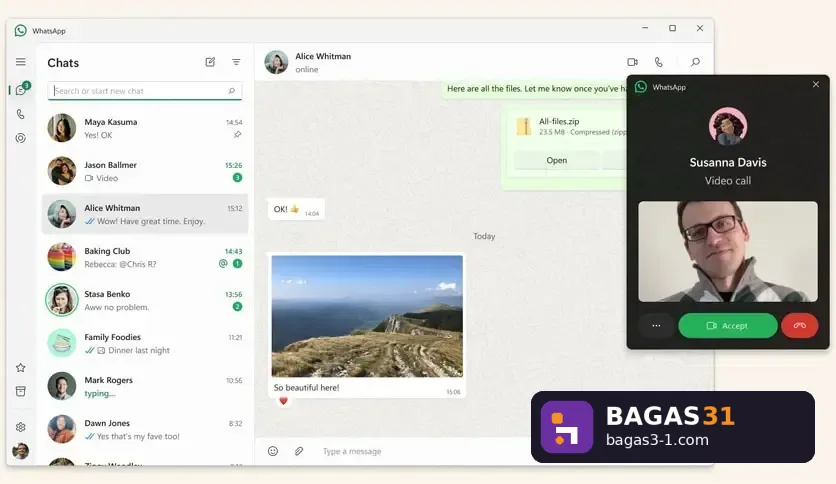Viewport: 836px width, 484px height.
Task: Open the Stasa Benko chat
Action: pos(144,301)
